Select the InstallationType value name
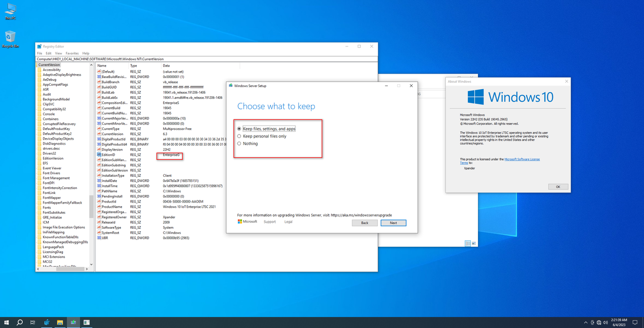 tap(113, 175)
